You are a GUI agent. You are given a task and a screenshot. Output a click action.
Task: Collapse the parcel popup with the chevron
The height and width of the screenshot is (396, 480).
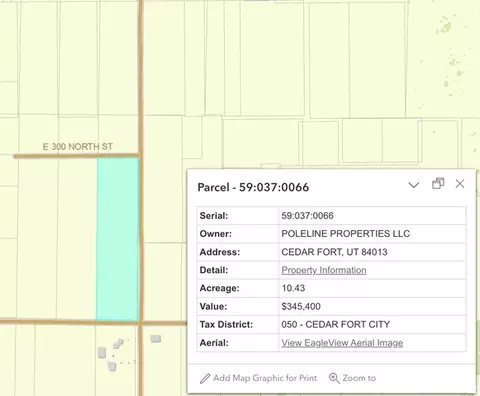(414, 185)
